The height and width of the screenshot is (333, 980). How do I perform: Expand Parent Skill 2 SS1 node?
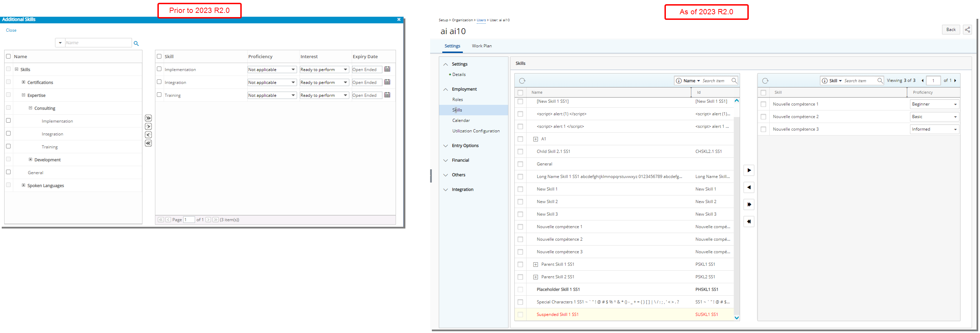(x=536, y=277)
